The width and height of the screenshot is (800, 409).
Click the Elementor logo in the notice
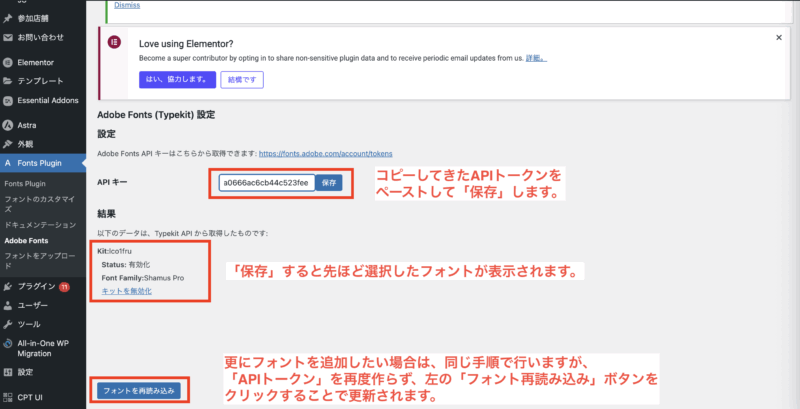[114, 42]
